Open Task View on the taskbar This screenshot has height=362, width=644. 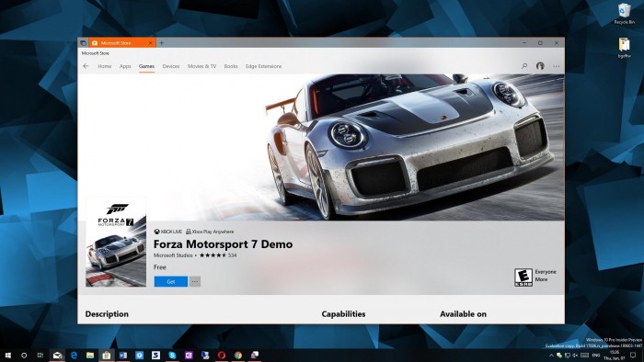(x=40, y=355)
